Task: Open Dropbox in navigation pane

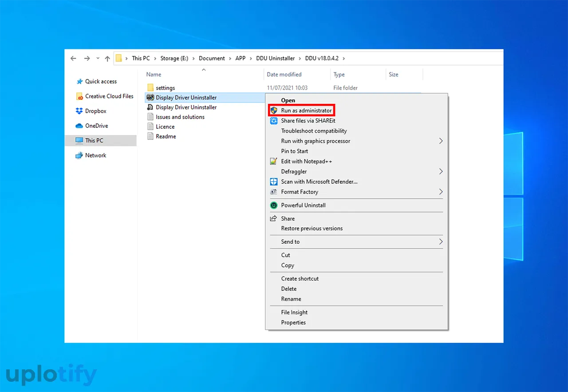Action: 96,111
